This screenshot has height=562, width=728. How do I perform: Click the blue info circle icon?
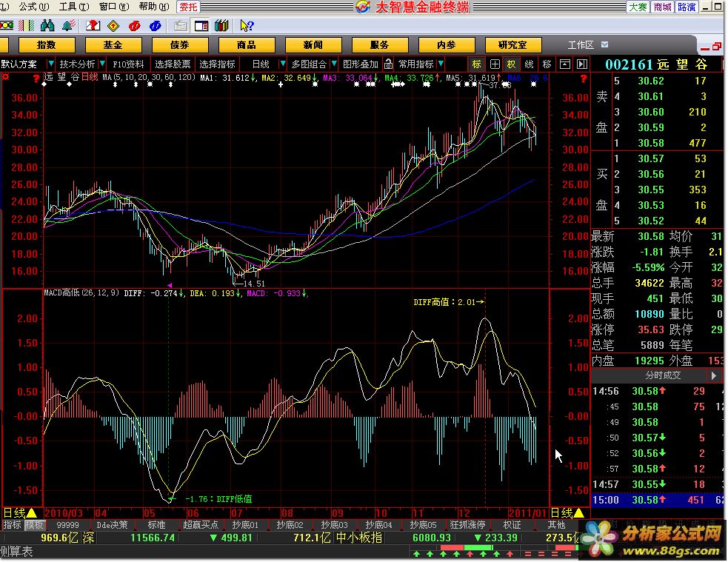[155, 25]
